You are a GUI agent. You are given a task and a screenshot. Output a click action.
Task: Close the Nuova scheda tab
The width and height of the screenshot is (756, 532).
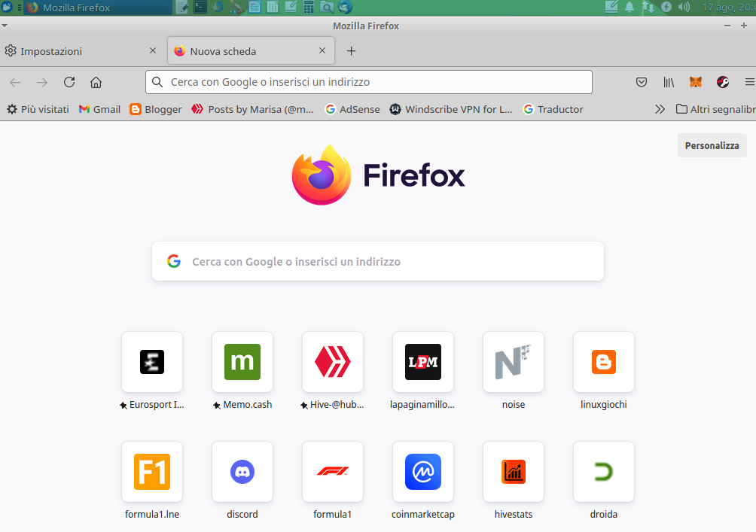(322, 50)
